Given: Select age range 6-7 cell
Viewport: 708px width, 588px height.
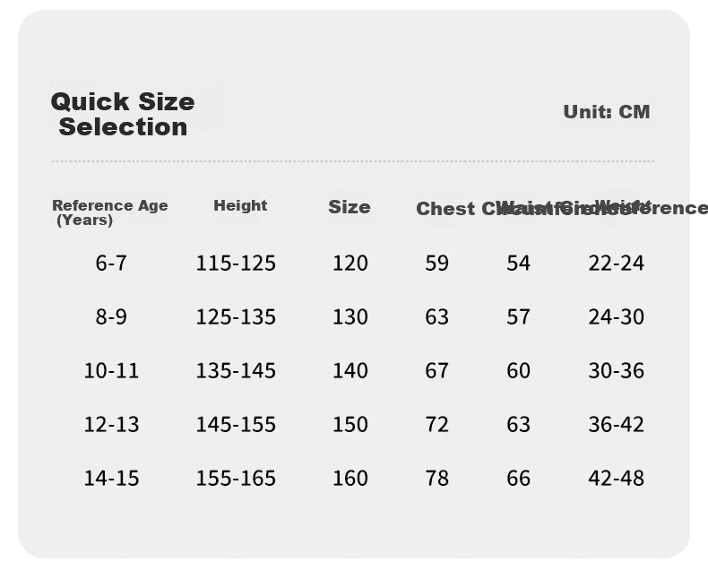Looking at the screenshot, I should click(111, 264).
